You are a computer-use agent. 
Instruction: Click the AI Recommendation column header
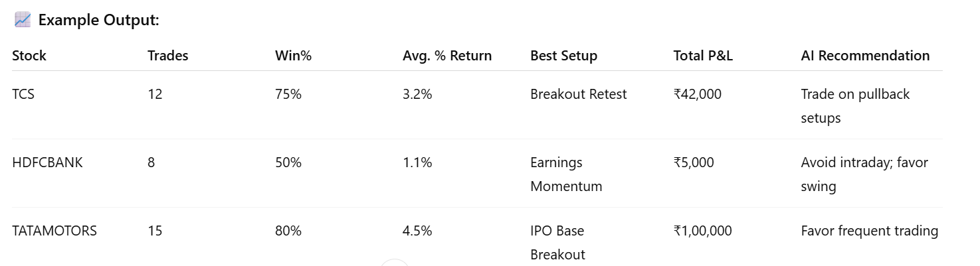tap(866, 56)
